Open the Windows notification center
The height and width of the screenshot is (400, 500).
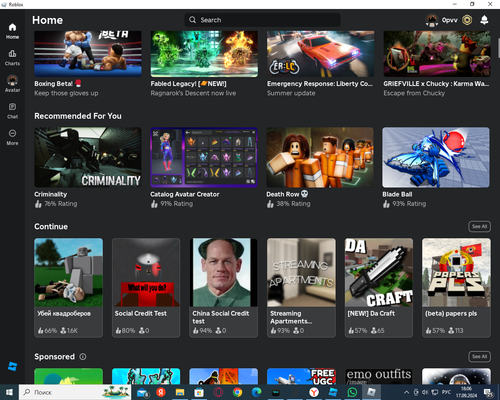489,392
